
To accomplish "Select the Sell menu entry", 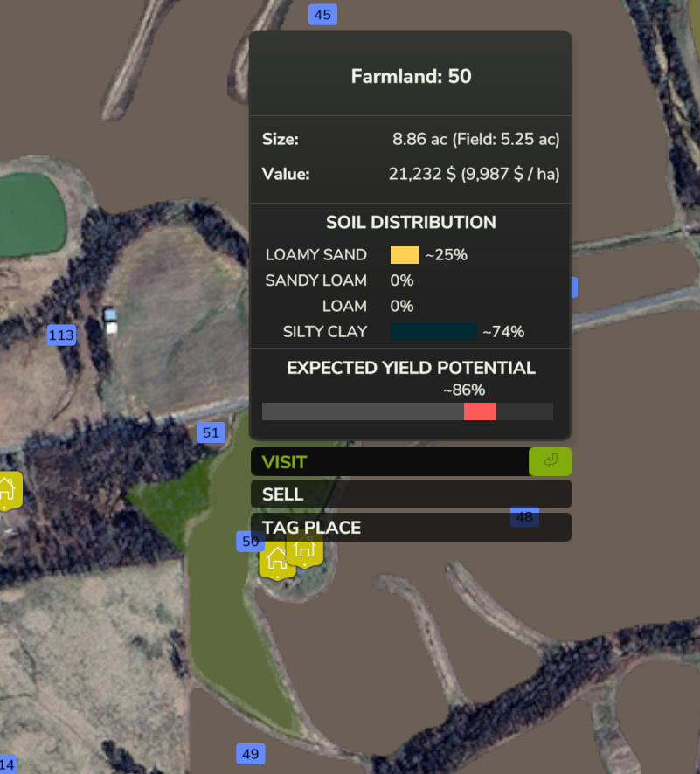I will coord(411,494).
